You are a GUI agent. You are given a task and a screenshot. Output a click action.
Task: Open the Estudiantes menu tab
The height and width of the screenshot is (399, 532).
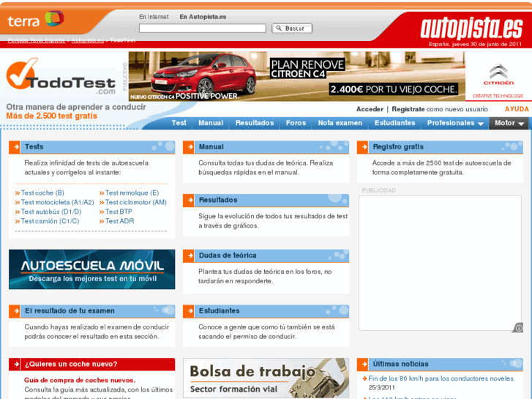(394, 123)
